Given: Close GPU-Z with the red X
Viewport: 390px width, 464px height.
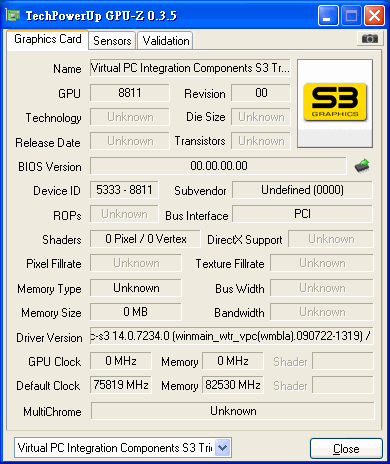Looking at the screenshot, I should pos(374,16).
